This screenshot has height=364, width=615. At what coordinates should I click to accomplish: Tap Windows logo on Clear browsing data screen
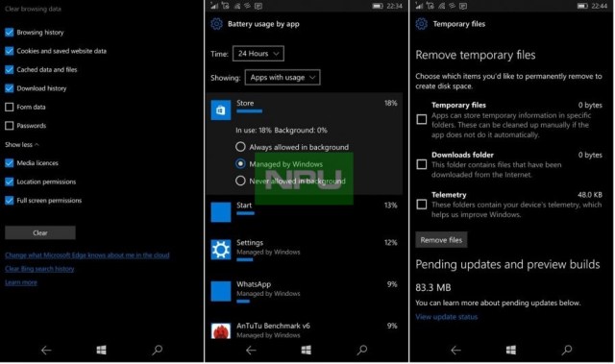101,350
